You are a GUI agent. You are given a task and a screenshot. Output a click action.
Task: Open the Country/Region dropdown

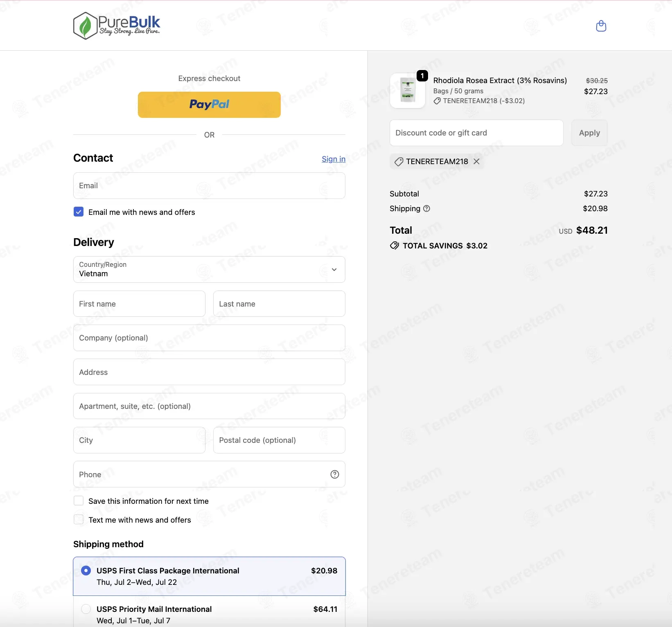(x=209, y=269)
